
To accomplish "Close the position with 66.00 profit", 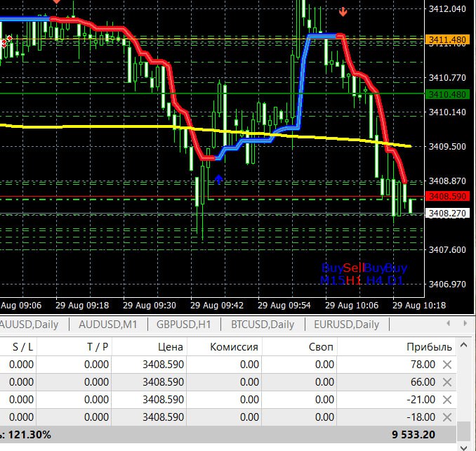I will 447,382.
